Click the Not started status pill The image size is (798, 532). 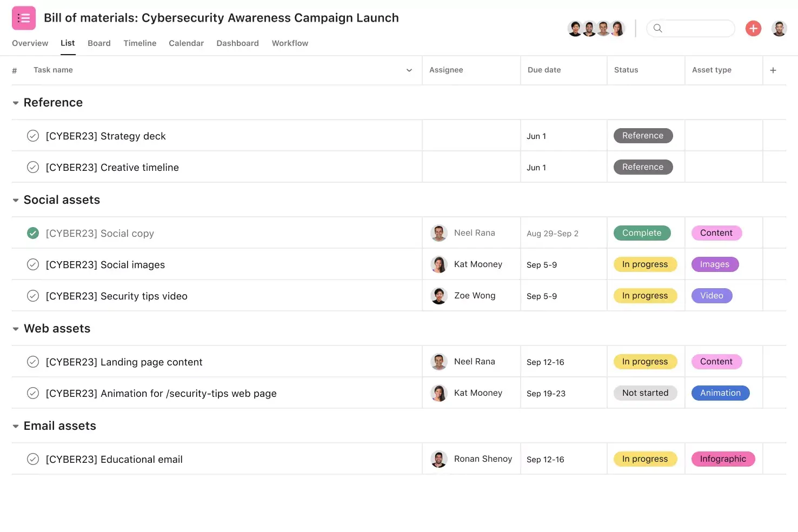645,393
